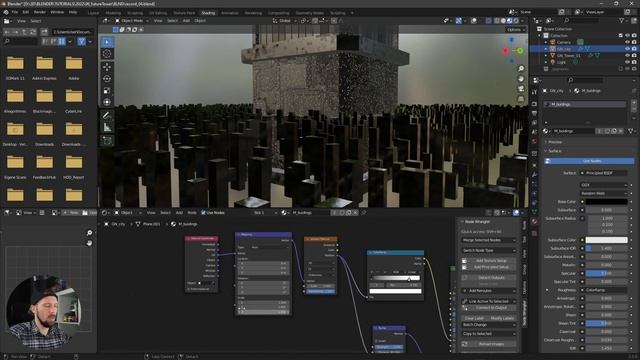Toggle Light eye visibility in outliner
The height and width of the screenshot is (360, 640).
point(627,62)
